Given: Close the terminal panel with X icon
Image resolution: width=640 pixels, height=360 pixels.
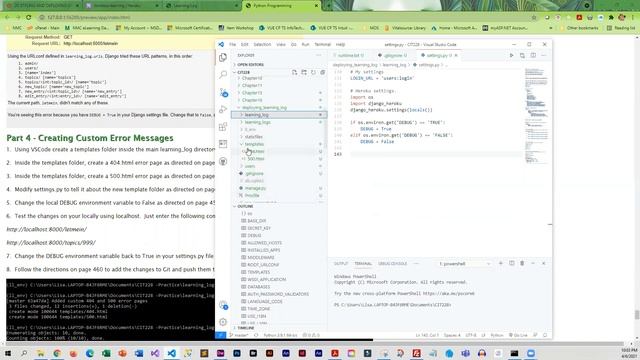Looking at the screenshot, I should coord(544,264).
